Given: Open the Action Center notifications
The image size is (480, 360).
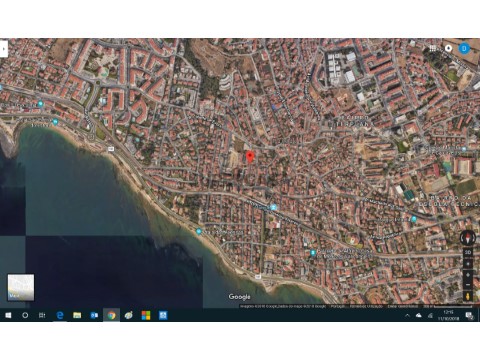Looking at the screenshot, I should 469,315.
